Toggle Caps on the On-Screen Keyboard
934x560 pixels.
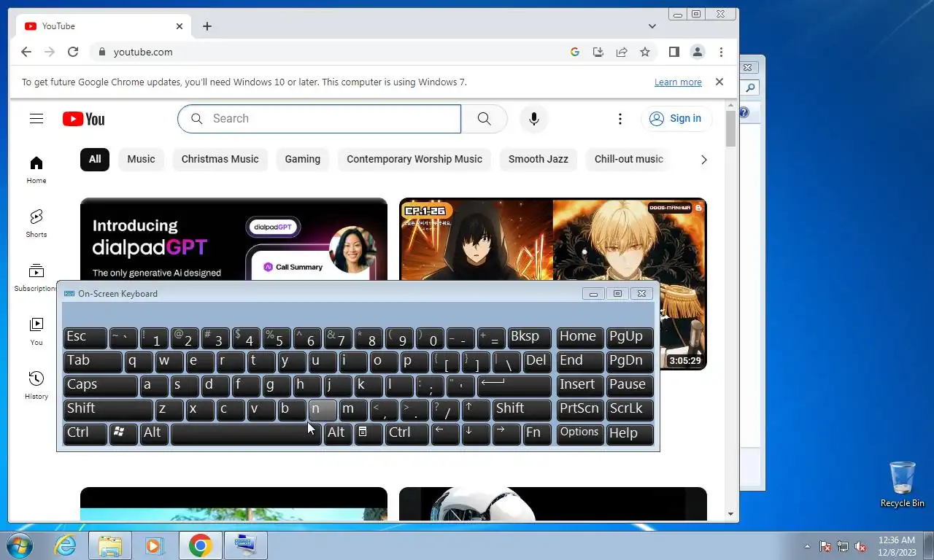coord(101,385)
